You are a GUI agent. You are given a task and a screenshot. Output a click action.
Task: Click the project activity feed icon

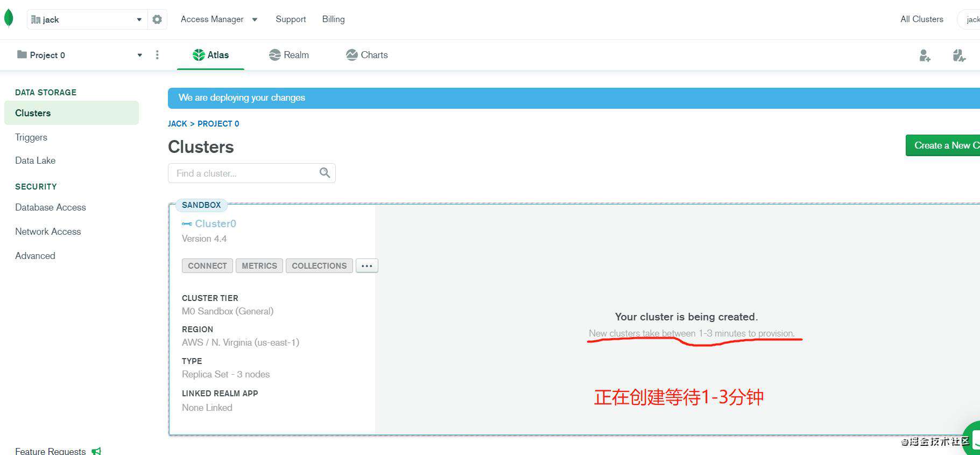point(959,55)
